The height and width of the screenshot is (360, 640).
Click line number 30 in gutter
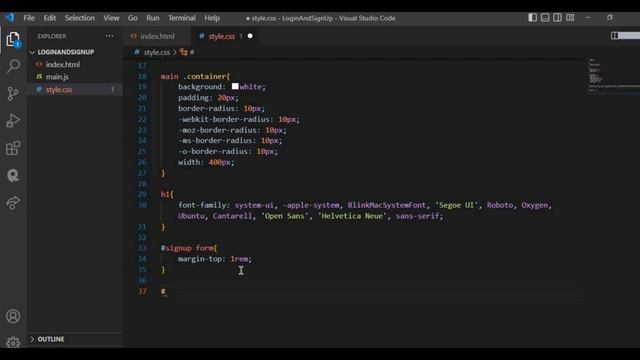[142, 205]
